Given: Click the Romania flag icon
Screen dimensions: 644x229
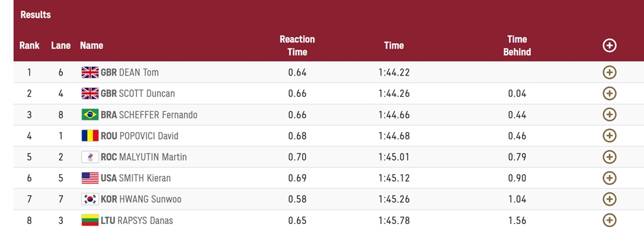Looking at the screenshot, I should [90, 136].
